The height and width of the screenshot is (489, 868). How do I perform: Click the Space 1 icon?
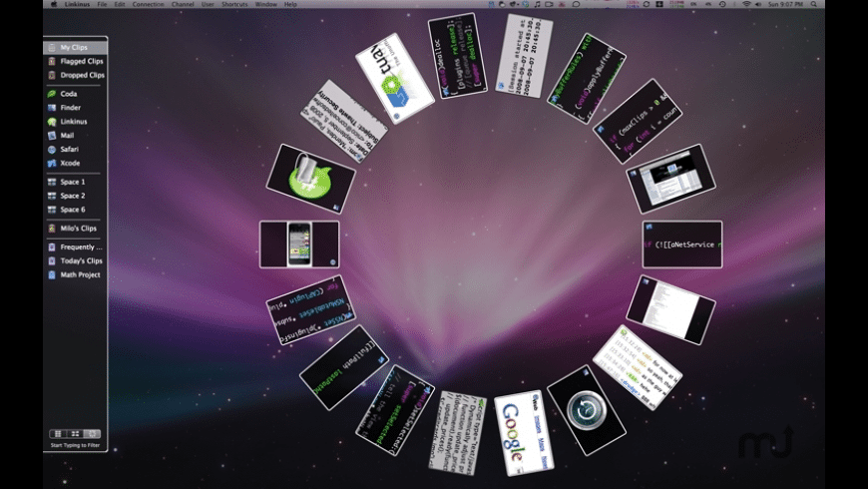click(x=52, y=182)
